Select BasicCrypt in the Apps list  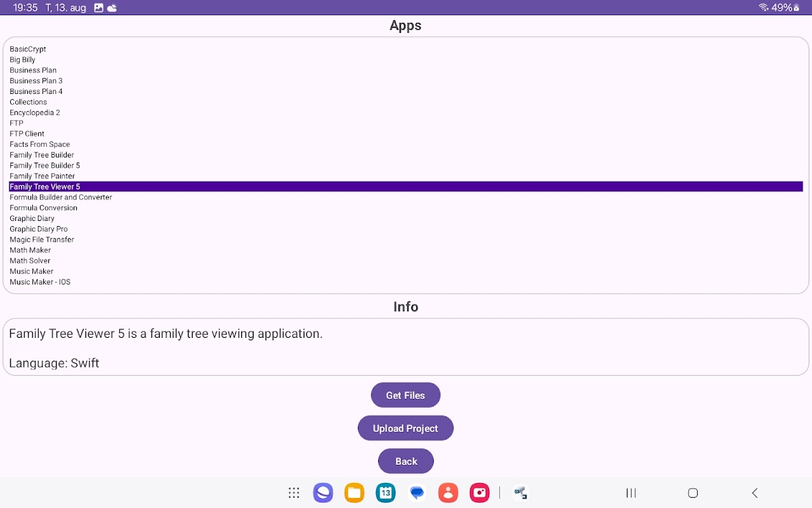click(406, 49)
